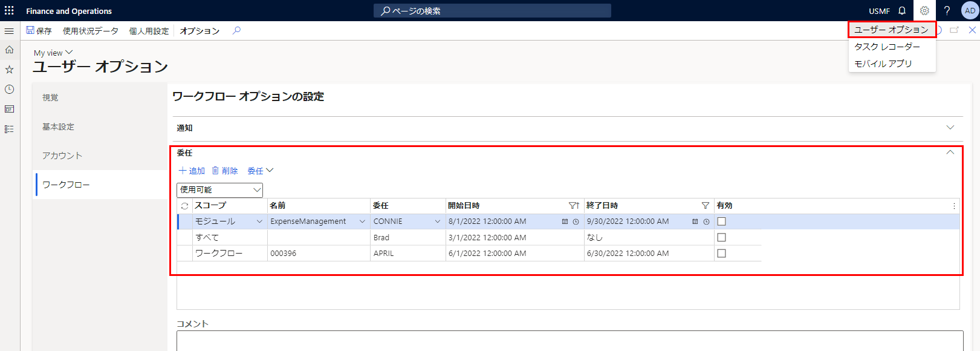This screenshot has width=980, height=351.
Task: Toggle 有効 checkbox for CONNIE row
Action: coord(721,221)
